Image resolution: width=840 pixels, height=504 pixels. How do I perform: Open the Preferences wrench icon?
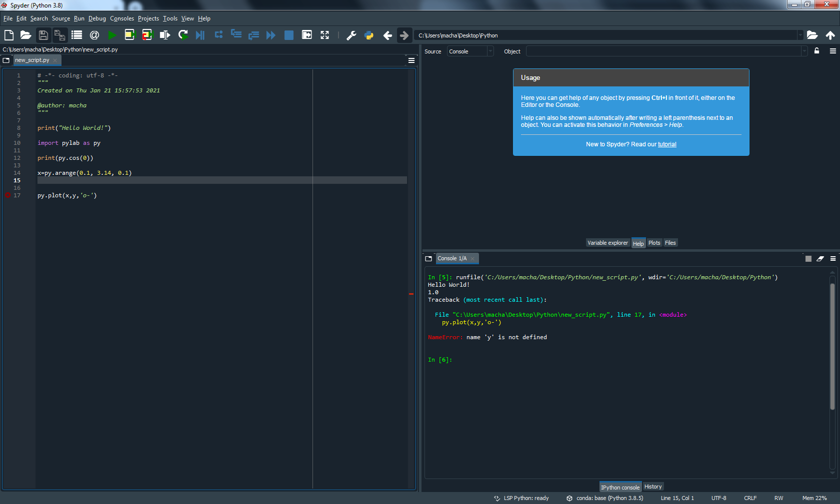351,35
